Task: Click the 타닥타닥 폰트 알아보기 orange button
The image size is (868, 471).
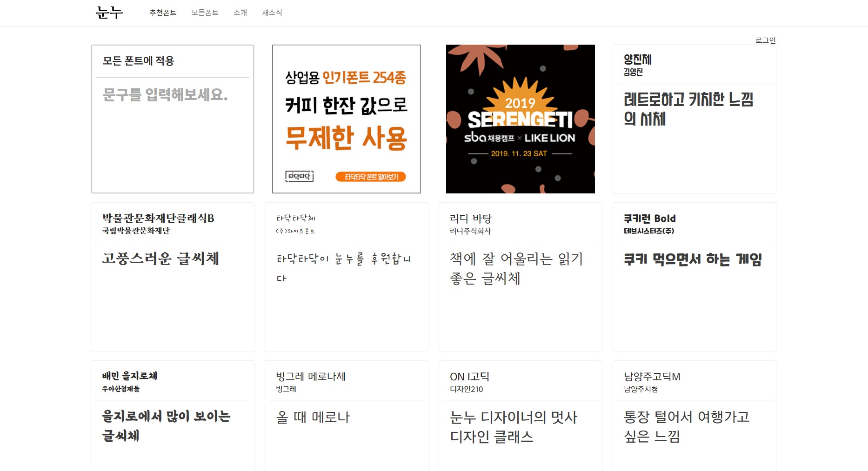Action: (x=371, y=177)
